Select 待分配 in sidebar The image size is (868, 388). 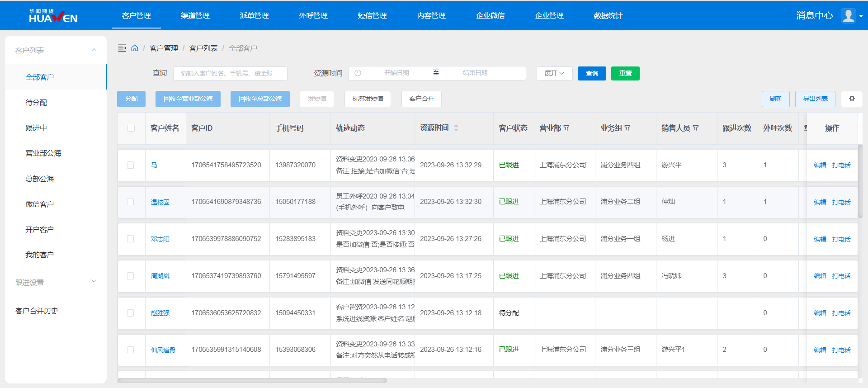[56, 103]
